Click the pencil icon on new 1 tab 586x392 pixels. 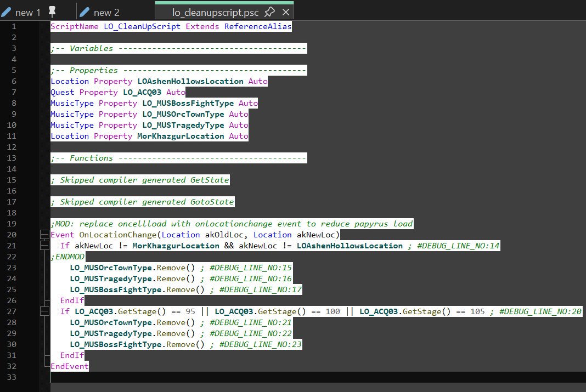pos(6,12)
